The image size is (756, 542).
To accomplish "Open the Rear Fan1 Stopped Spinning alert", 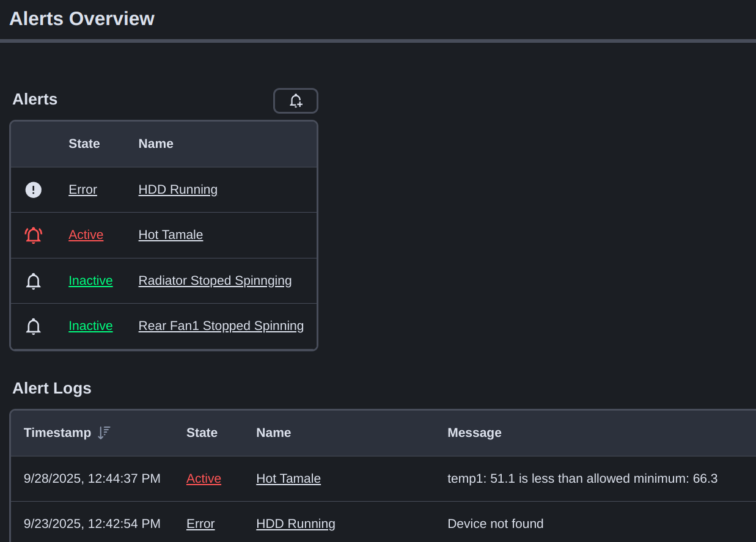I will click(x=221, y=326).
